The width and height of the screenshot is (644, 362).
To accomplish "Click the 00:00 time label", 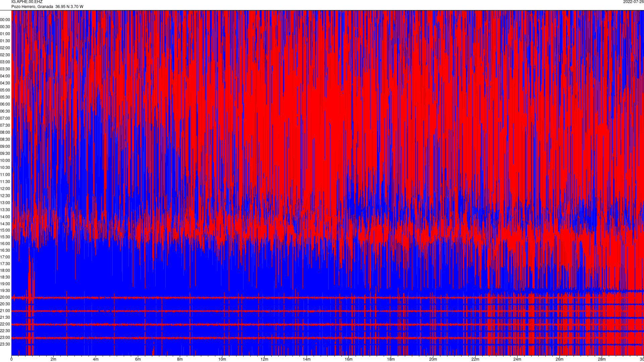I will 5,20.
